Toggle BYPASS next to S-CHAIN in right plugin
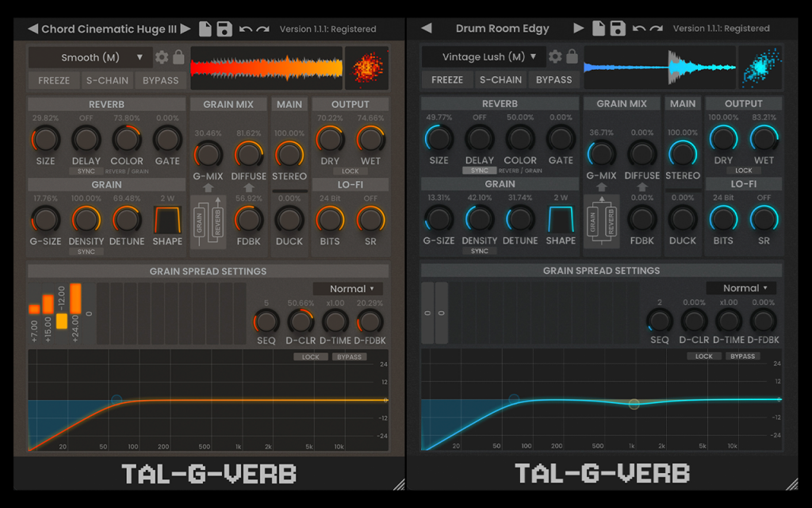 click(554, 80)
